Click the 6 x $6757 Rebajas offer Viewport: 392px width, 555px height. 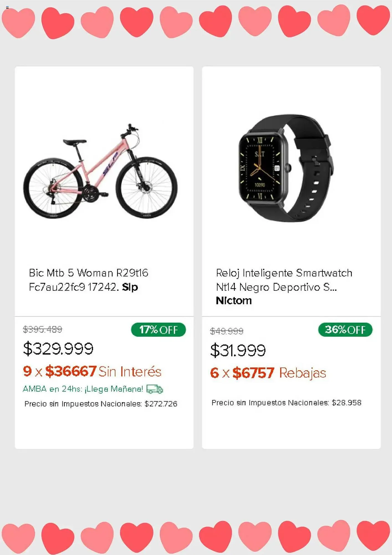[268, 373]
